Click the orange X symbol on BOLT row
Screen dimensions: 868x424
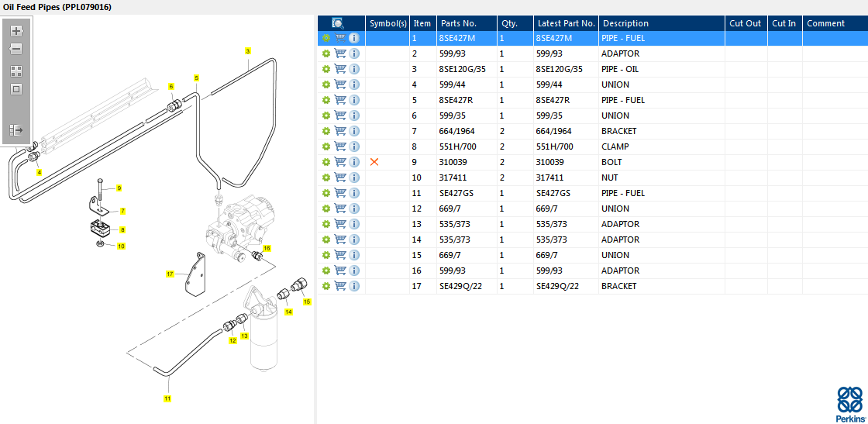pos(374,162)
